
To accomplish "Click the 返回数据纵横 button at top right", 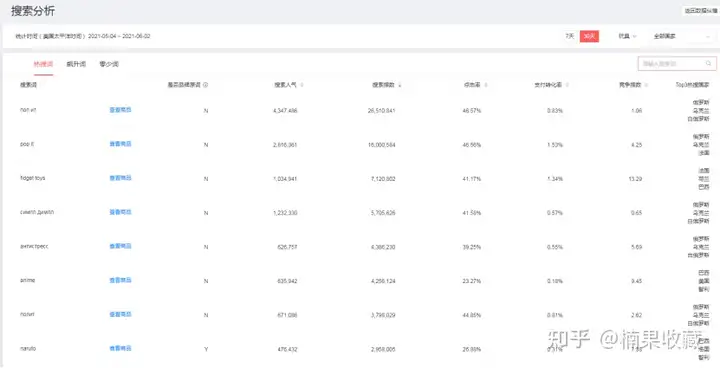I will (x=701, y=11).
